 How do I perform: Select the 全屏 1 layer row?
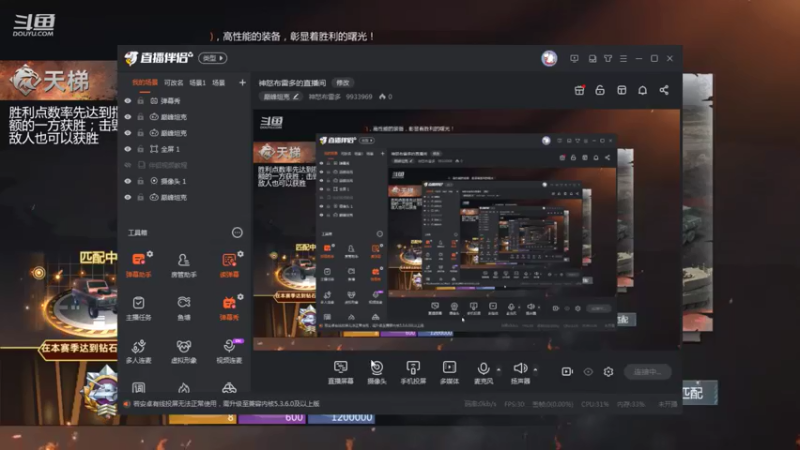[x=184, y=149]
